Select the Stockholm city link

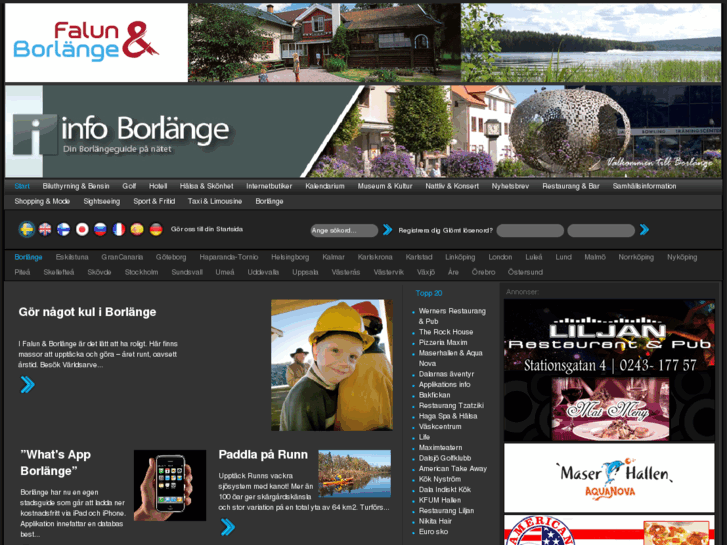click(141, 272)
